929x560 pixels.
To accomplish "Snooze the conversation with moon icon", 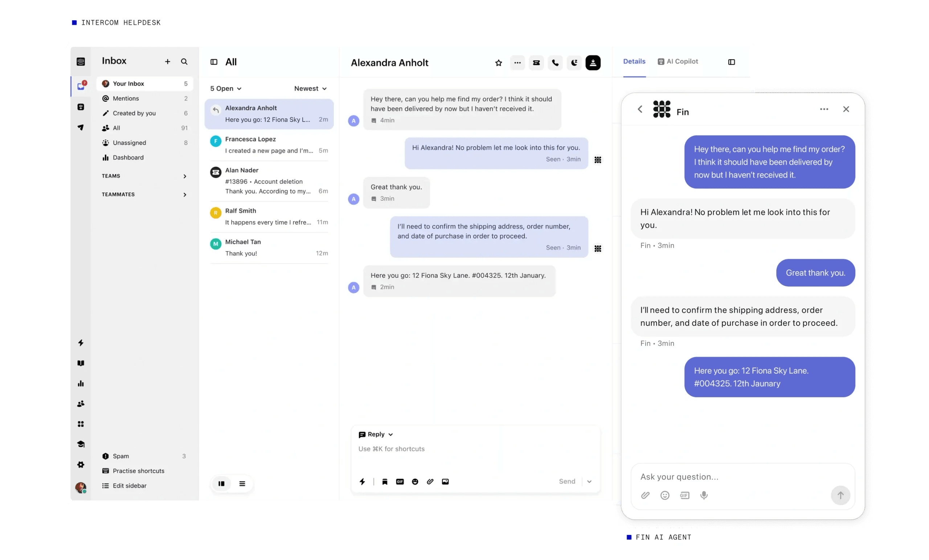I will (x=574, y=63).
